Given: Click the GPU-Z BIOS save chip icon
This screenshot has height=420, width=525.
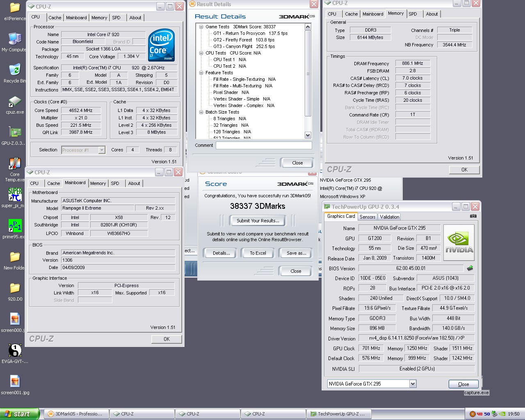Looking at the screenshot, I should pyautogui.click(x=470, y=268).
